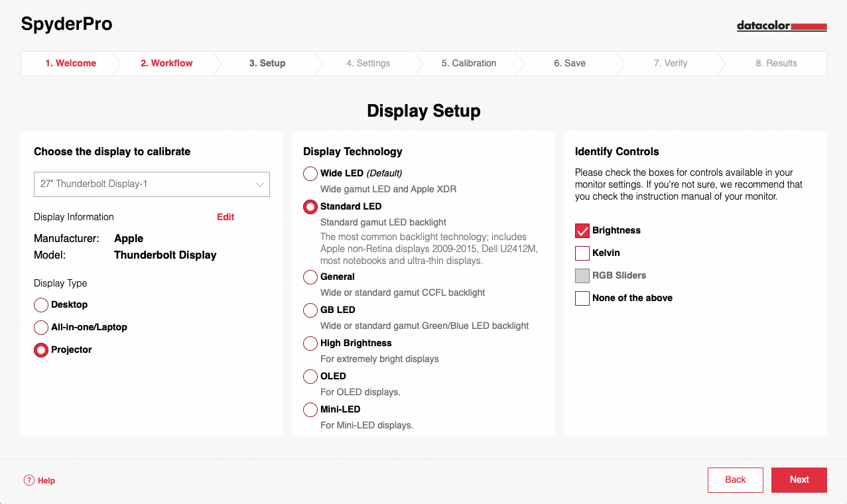The width and height of the screenshot is (847, 504).
Task: Click the Apple manufacturer value
Action: click(x=129, y=239)
